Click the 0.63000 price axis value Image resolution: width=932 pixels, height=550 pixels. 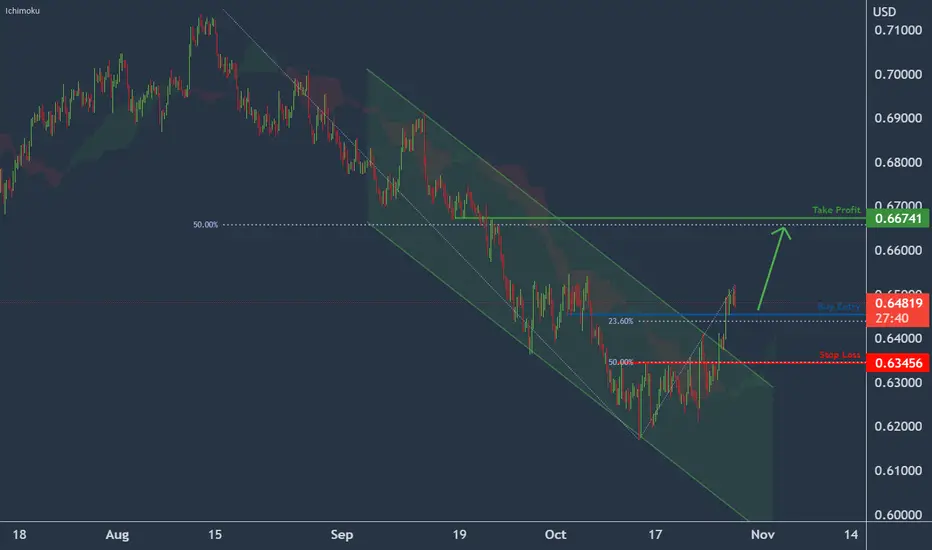(x=898, y=382)
